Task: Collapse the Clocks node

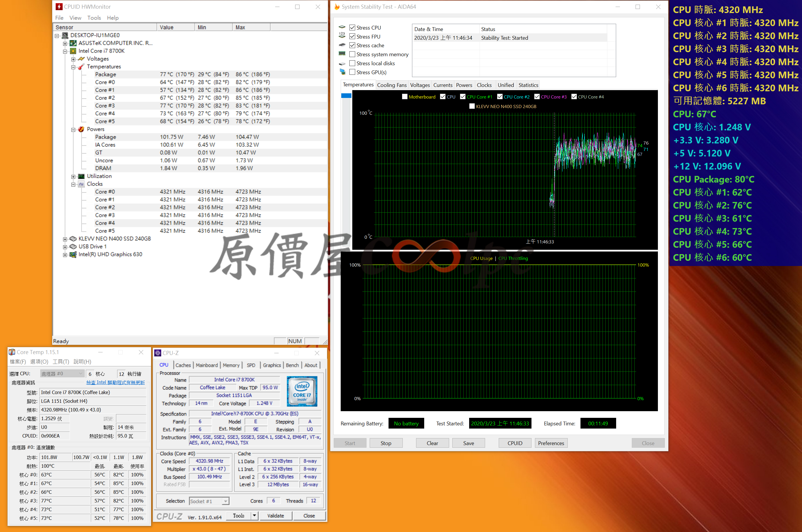Action: pyautogui.click(x=73, y=184)
